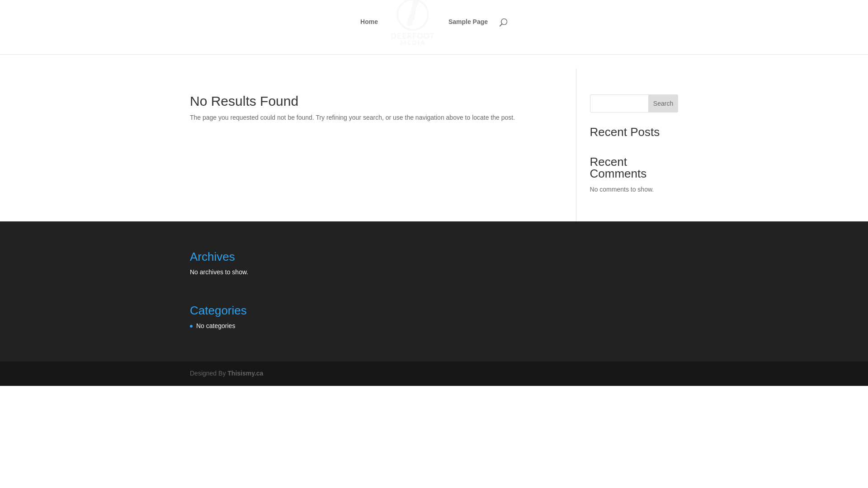This screenshot has width=868, height=488.
Task: Click the Recent Posts heading
Action: pyautogui.click(x=624, y=132)
